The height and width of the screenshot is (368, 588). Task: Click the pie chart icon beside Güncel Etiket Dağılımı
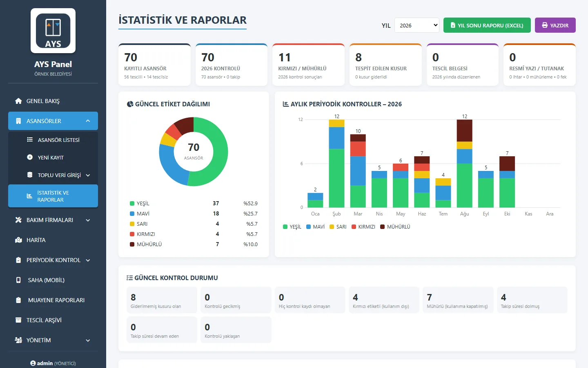[130, 104]
